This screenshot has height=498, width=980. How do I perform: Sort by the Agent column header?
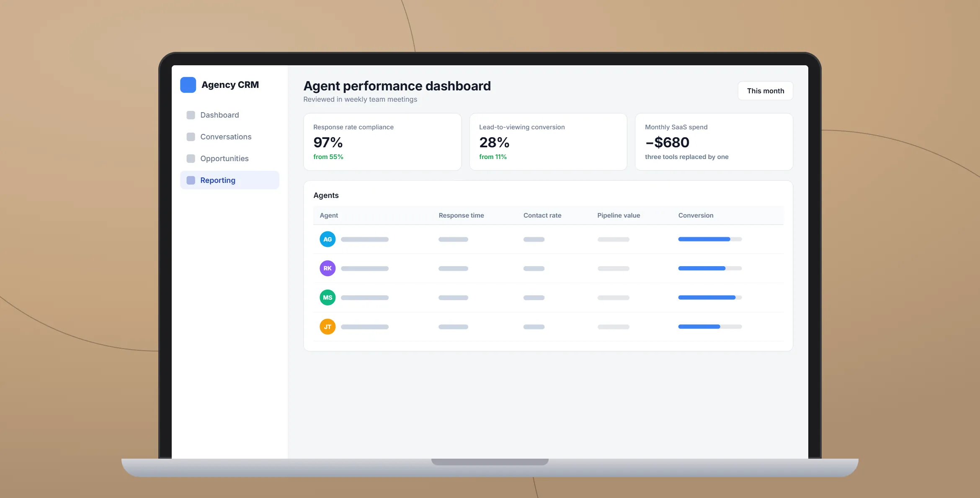329,216
